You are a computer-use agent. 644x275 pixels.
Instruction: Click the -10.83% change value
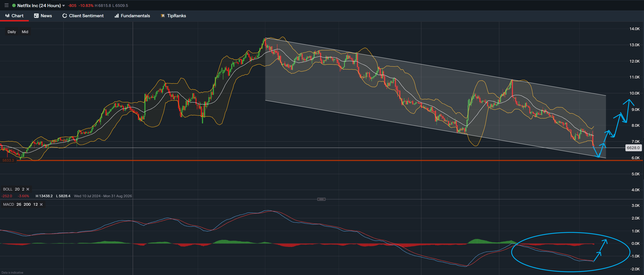pos(86,6)
